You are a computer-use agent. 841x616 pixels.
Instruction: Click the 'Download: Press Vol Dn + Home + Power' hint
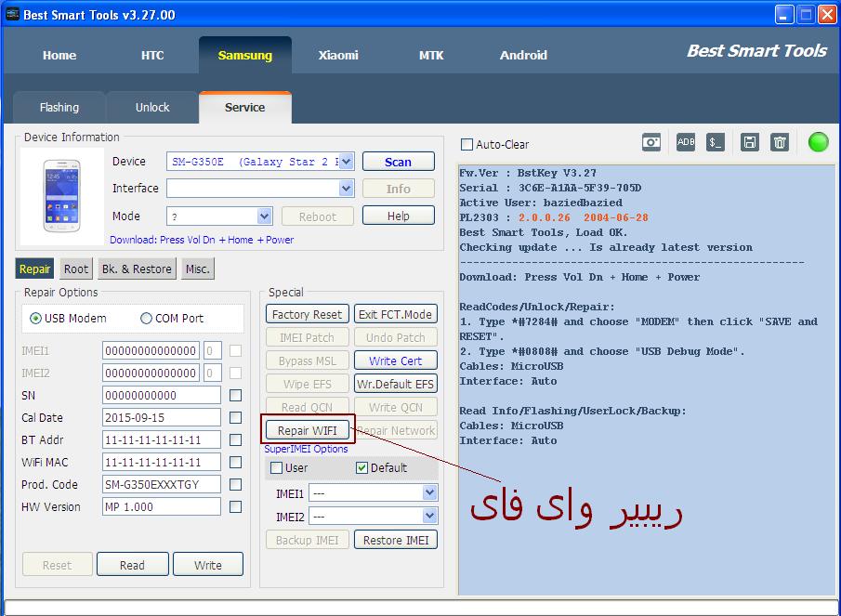(x=202, y=240)
